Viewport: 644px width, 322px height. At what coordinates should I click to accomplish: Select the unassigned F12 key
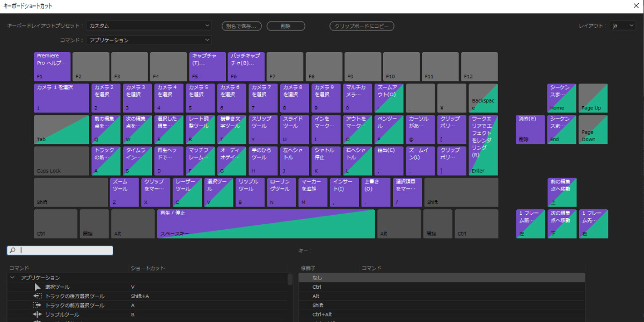click(479, 67)
